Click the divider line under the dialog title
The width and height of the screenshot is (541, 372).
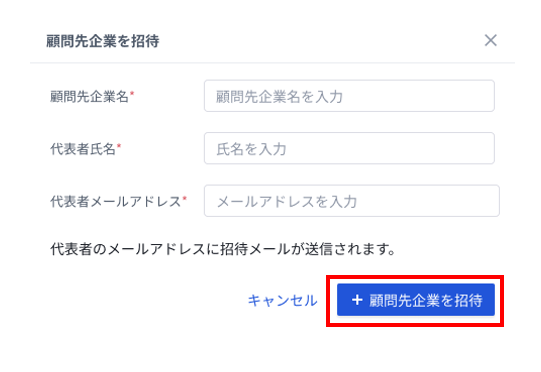pos(272,63)
